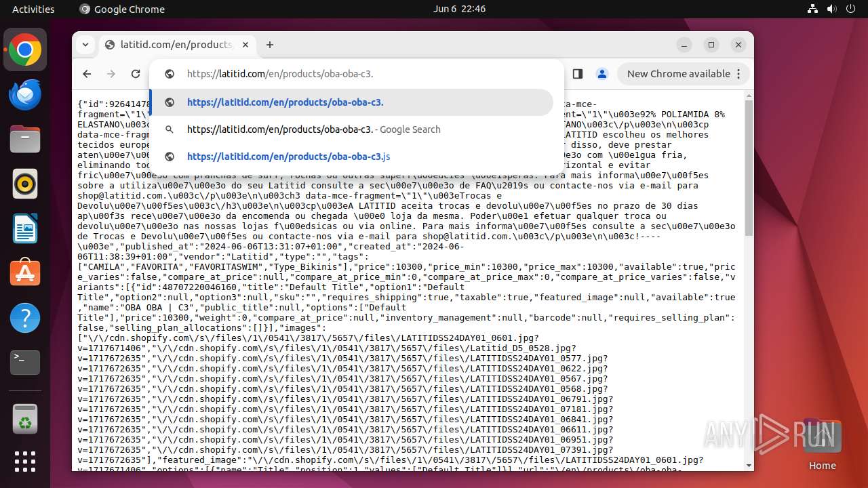The width and height of the screenshot is (868, 488).
Task: Open Chrome three-dot menu
Action: [739, 74]
